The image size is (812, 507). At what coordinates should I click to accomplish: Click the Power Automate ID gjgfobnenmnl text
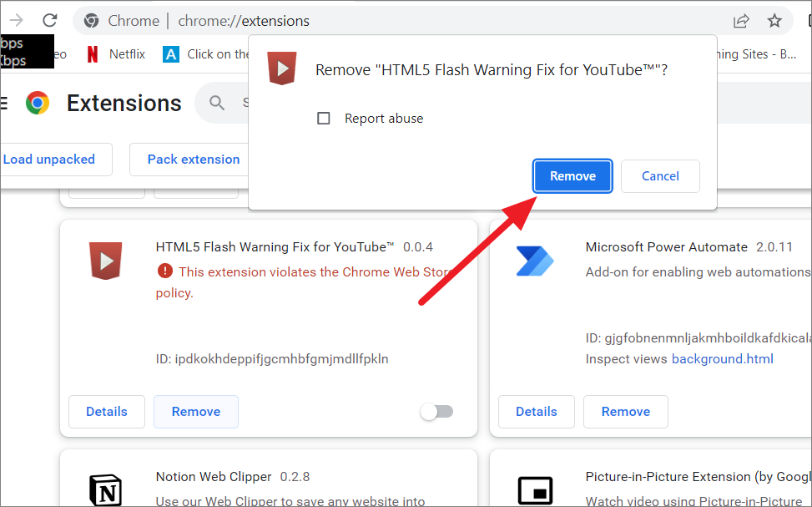[698, 338]
